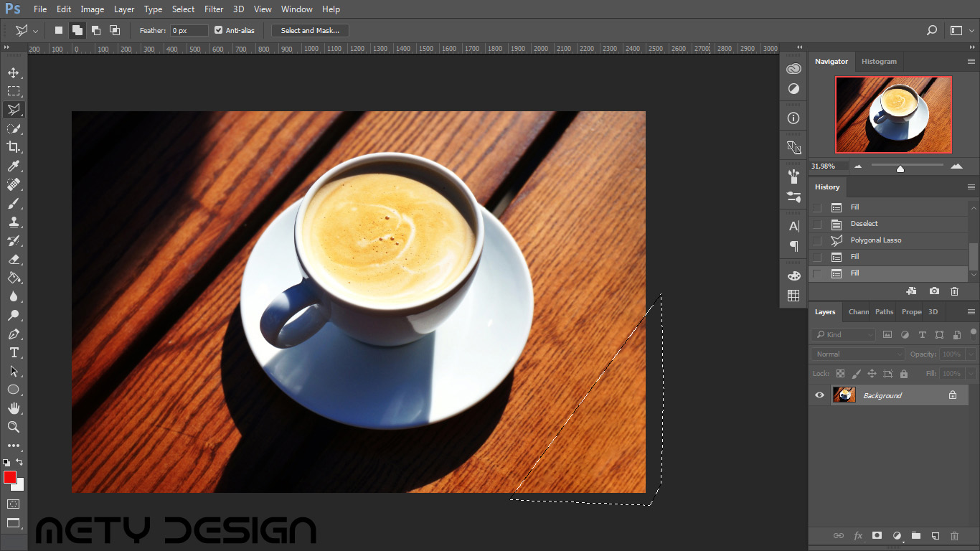The image size is (980, 551).
Task: Click the search icon in options bar
Action: pyautogui.click(x=932, y=30)
